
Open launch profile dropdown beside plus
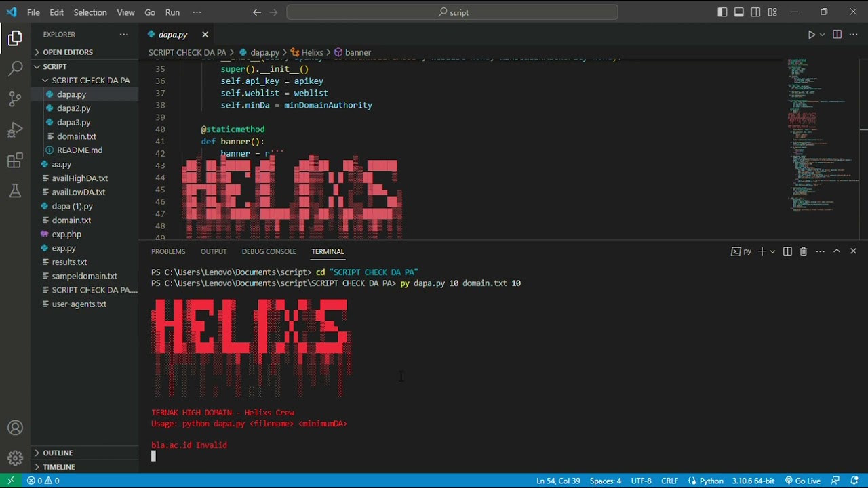tap(772, 251)
